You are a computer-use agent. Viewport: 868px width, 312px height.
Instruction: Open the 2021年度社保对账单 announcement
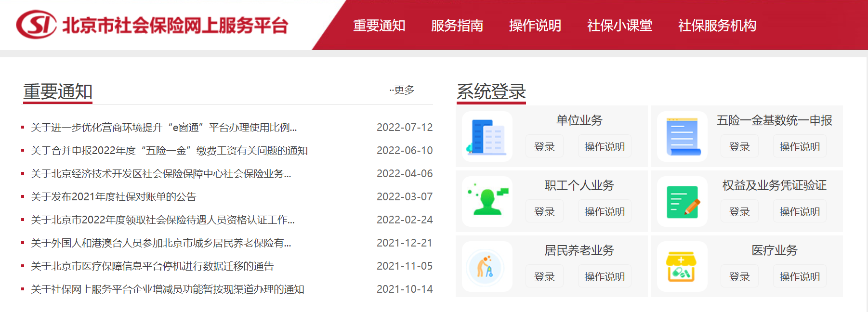click(x=114, y=197)
